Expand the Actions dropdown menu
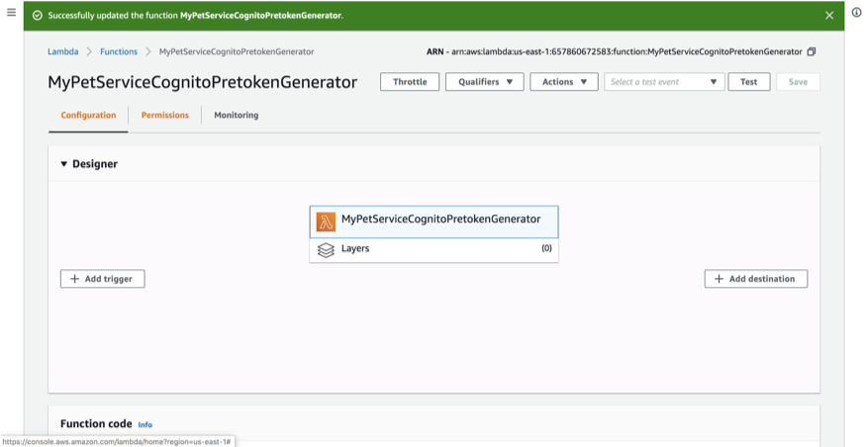The width and height of the screenshot is (868, 447). pos(564,82)
